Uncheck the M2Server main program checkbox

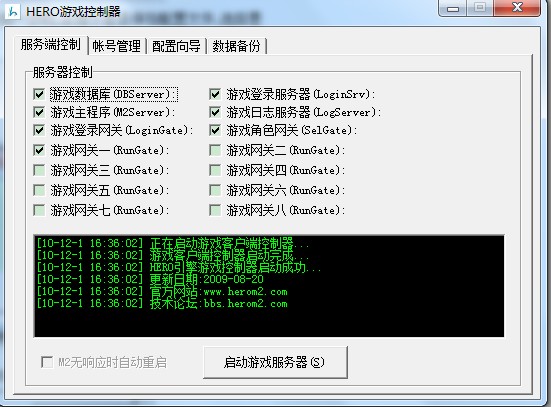pos(39,112)
